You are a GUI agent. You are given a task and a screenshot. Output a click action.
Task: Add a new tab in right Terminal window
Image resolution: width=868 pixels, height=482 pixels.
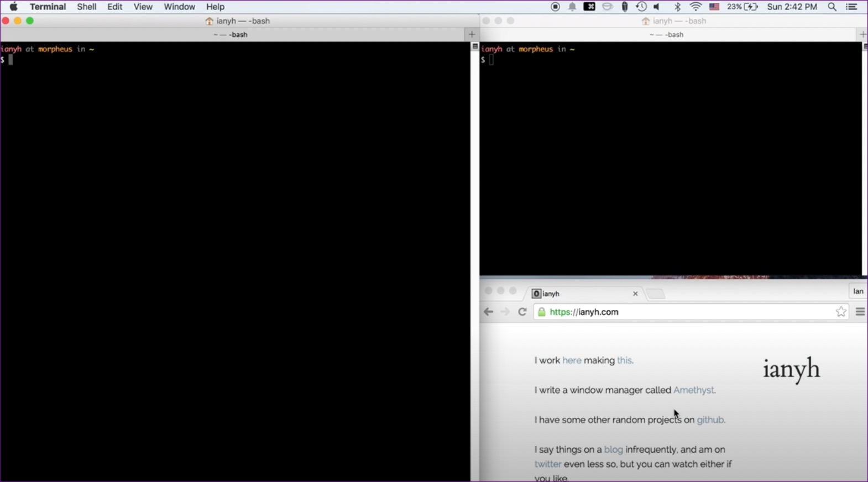pyautogui.click(x=862, y=34)
